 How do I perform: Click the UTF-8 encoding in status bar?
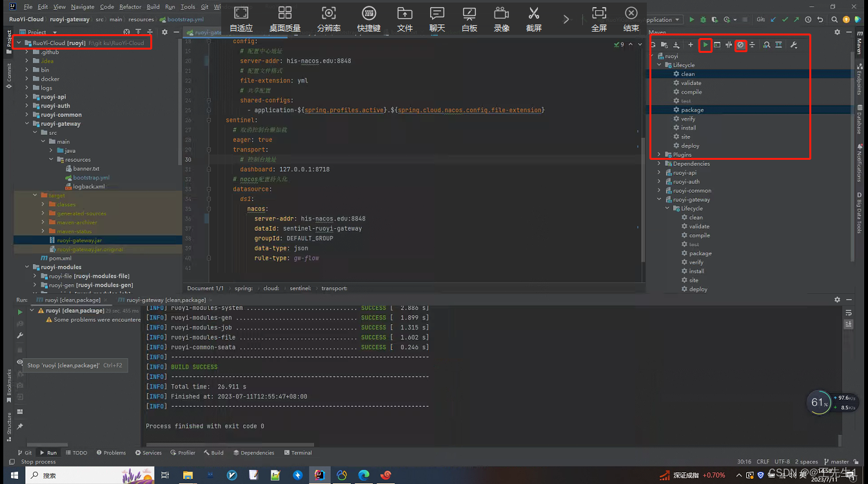pyautogui.click(x=782, y=461)
